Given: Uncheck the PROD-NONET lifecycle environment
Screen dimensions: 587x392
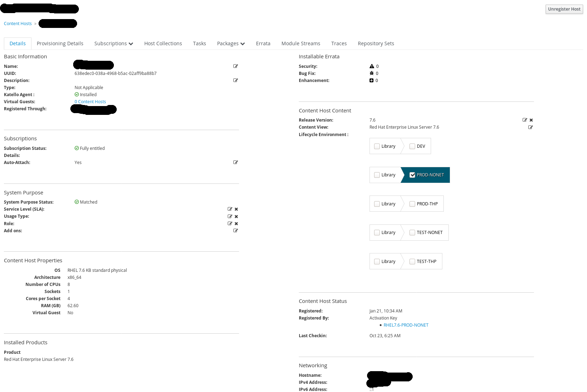Looking at the screenshot, I should pos(412,175).
